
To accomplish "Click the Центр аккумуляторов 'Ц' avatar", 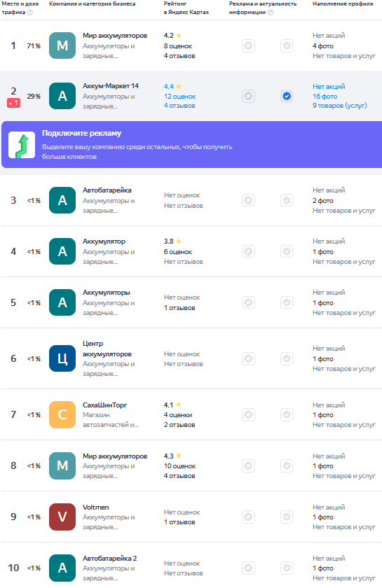I will click(x=62, y=358).
